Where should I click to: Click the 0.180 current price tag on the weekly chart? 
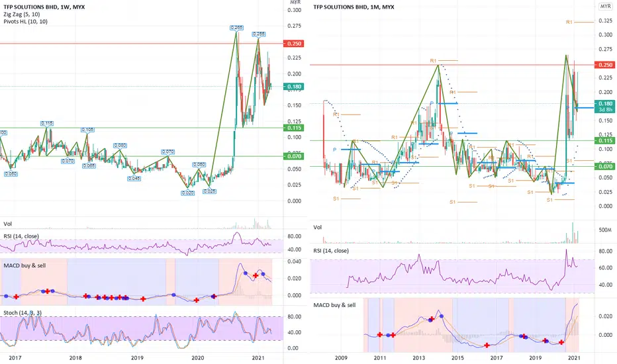pyautogui.click(x=294, y=87)
